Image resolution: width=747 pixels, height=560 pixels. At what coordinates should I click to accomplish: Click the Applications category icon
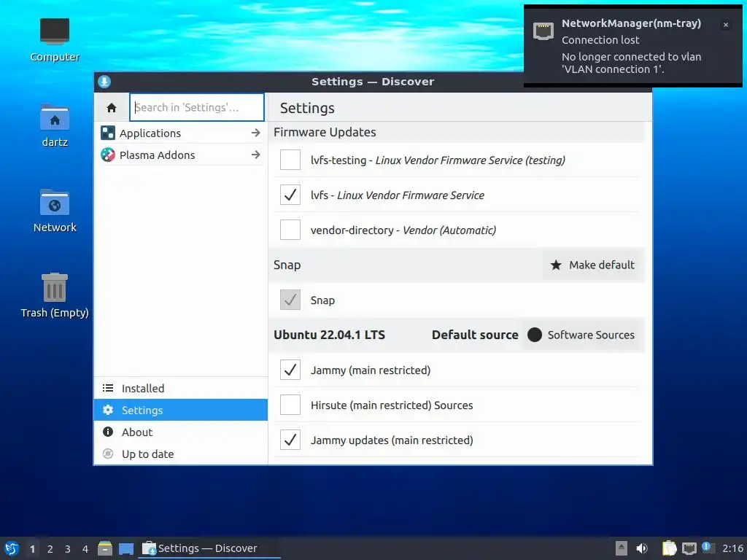click(x=108, y=133)
